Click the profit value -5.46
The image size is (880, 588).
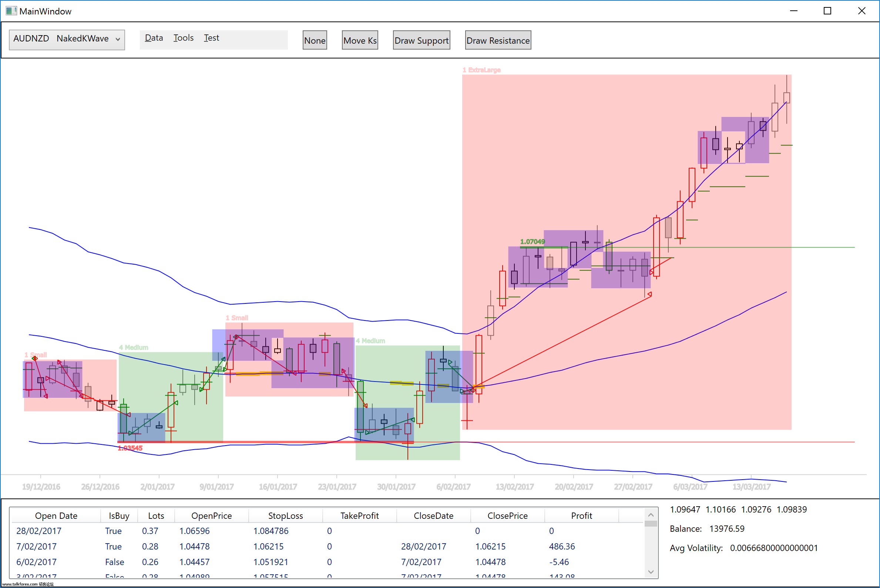[559, 562]
